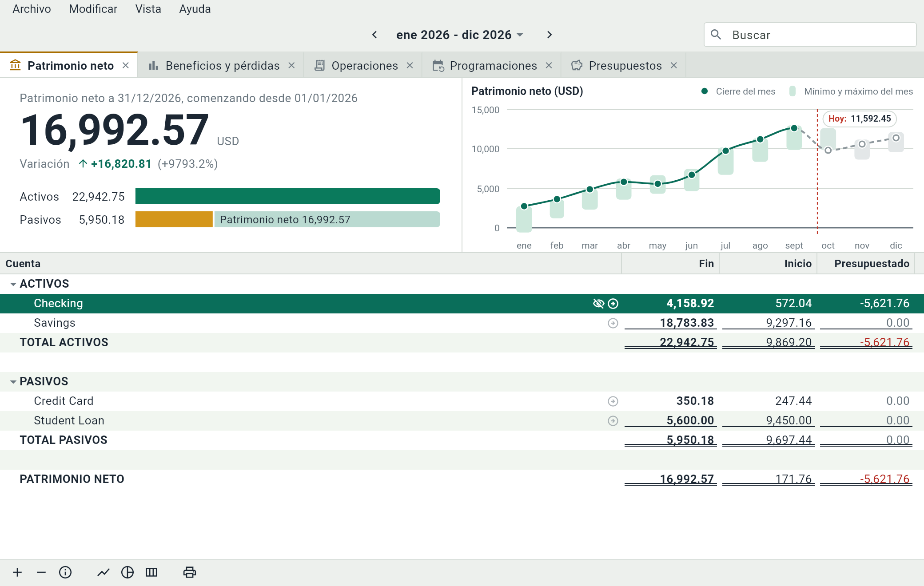Click the Fin column header
The height and width of the screenshot is (586, 924).
coord(670,264)
